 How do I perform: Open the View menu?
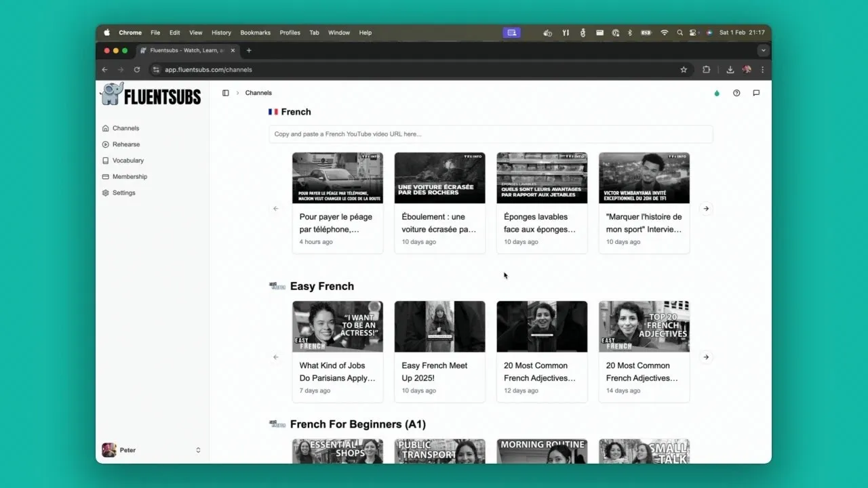196,33
